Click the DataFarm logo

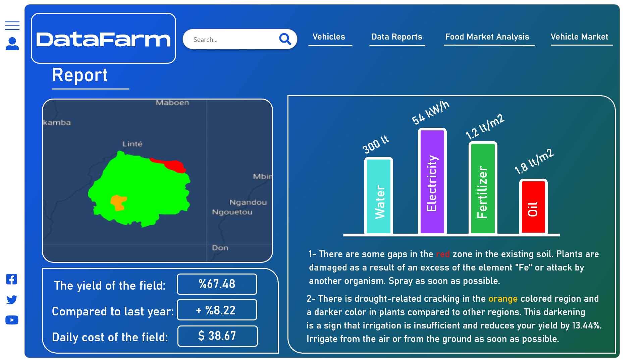(103, 39)
